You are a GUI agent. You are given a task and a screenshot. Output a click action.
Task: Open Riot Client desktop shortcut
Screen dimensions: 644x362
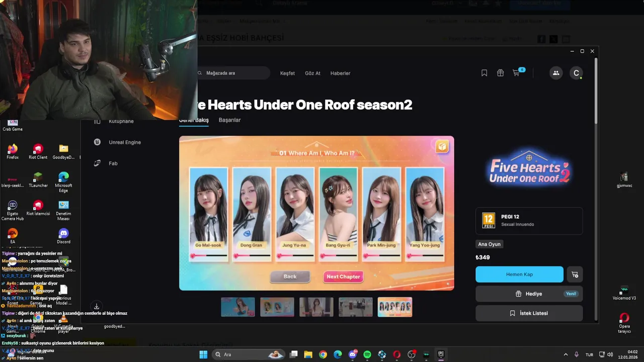[38, 151]
